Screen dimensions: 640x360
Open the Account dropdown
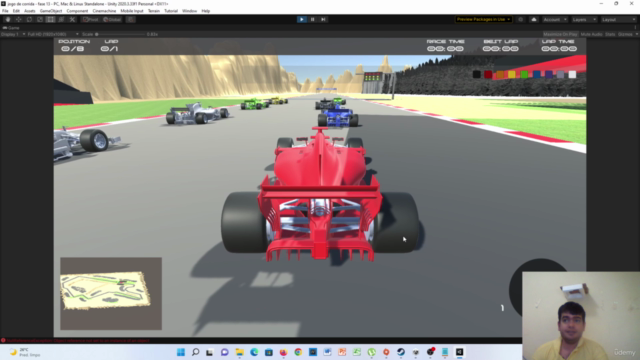(x=554, y=19)
